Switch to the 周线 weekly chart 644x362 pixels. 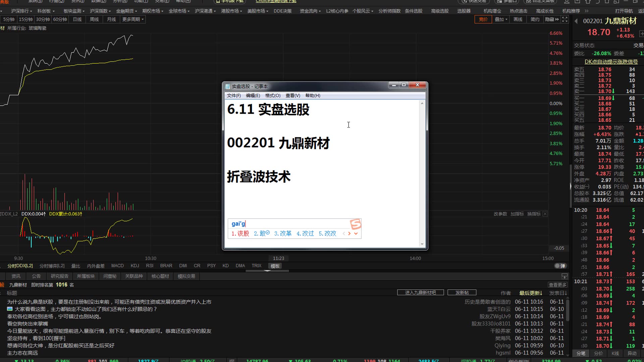click(x=95, y=19)
